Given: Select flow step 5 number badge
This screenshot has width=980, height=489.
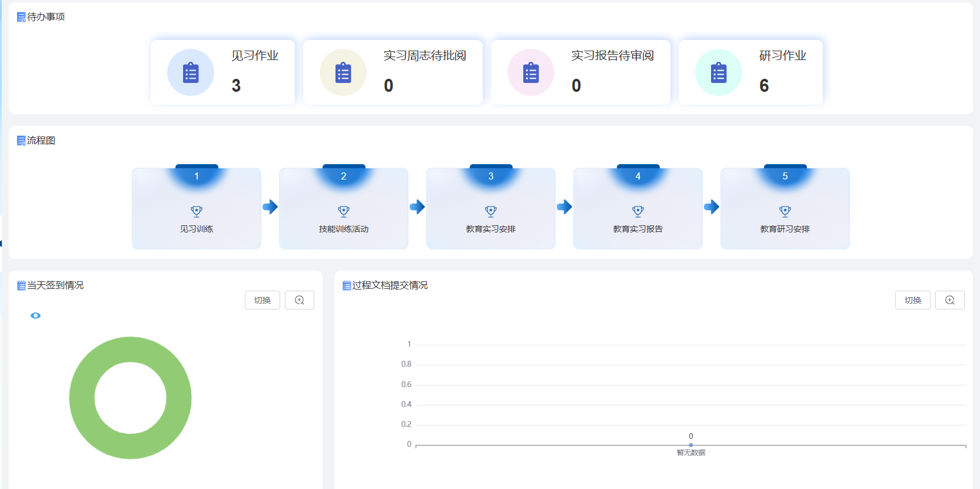Looking at the screenshot, I should pos(785,176).
